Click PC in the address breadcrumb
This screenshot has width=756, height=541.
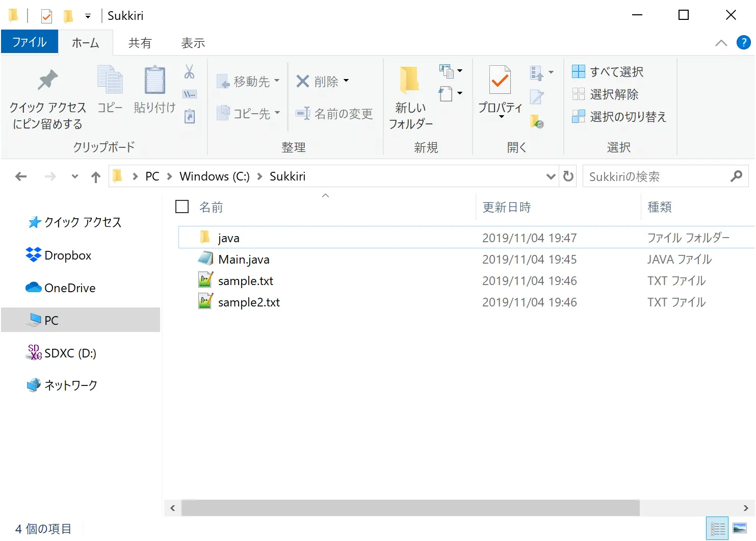152,176
